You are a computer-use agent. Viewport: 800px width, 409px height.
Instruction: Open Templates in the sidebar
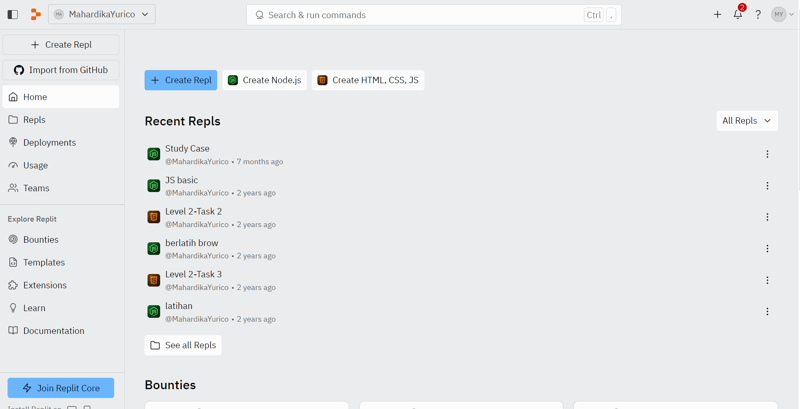tap(61, 262)
